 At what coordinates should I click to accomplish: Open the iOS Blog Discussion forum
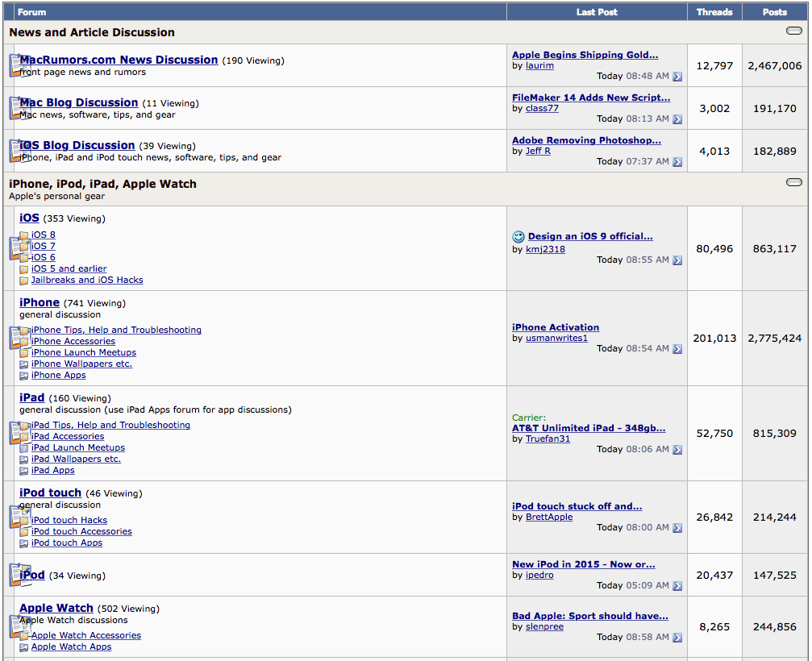click(77, 145)
